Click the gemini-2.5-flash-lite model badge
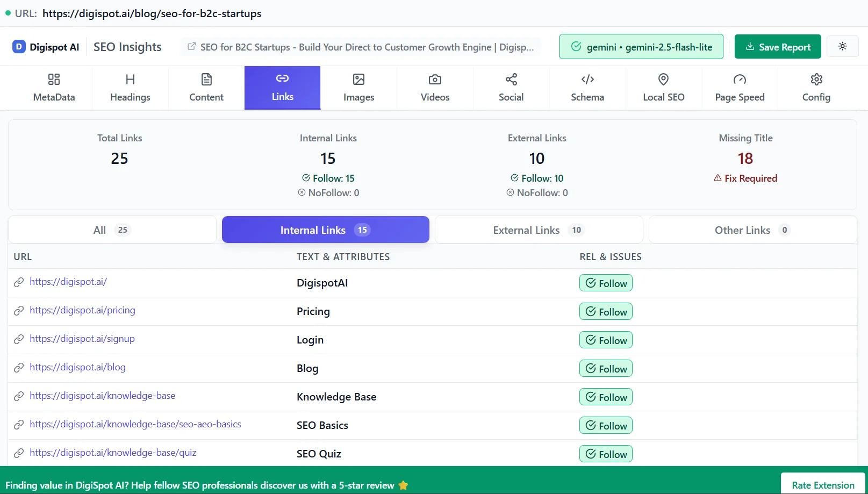The height and width of the screenshot is (494, 868). (x=641, y=47)
